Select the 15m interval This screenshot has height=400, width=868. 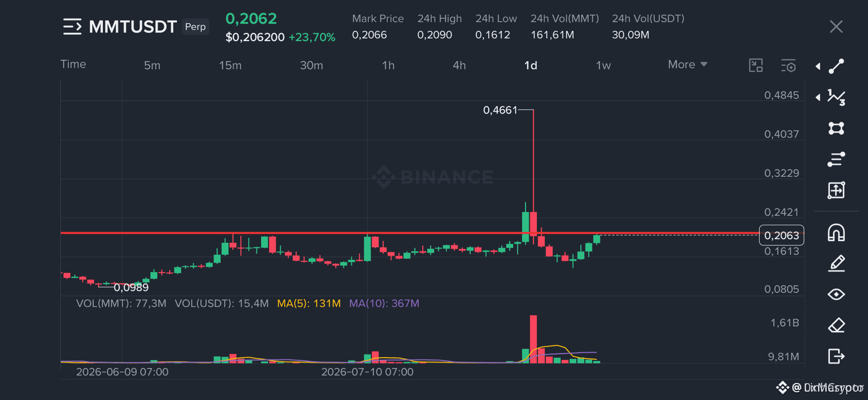[x=230, y=65]
